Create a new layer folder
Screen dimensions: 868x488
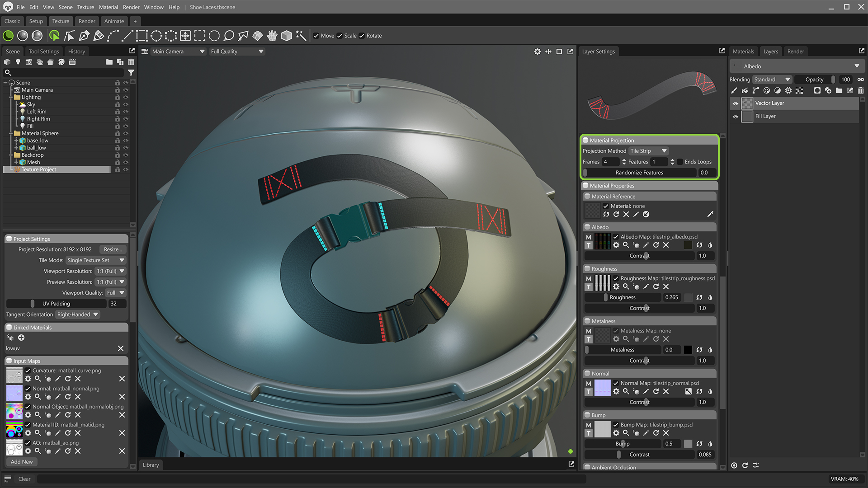pyautogui.click(x=839, y=90)
